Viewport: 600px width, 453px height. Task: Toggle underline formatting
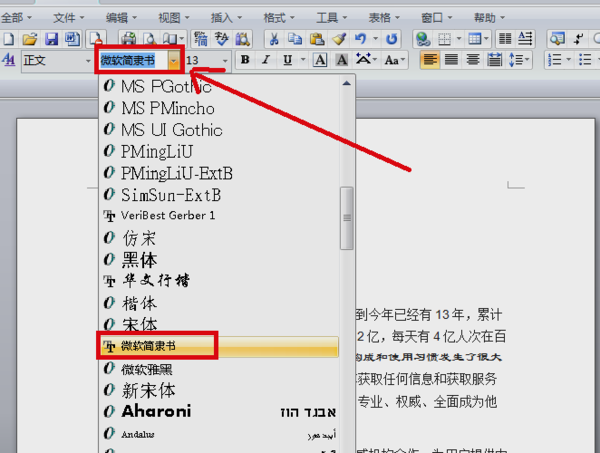click(287, 60)
